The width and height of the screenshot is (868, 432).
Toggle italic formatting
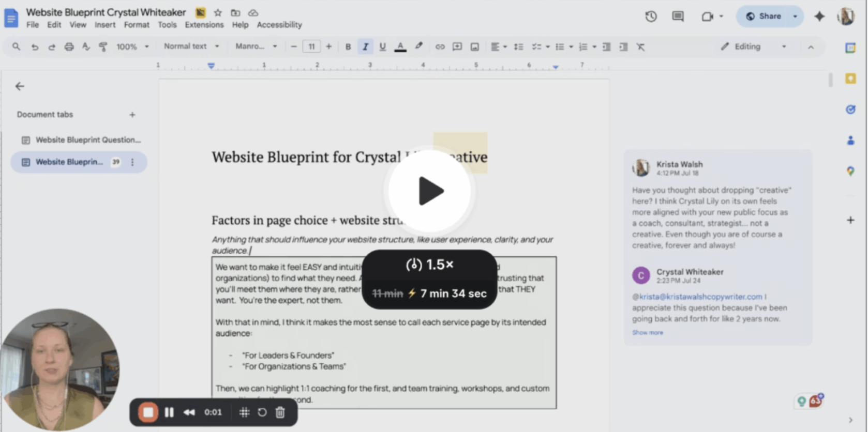click(365, 47)
